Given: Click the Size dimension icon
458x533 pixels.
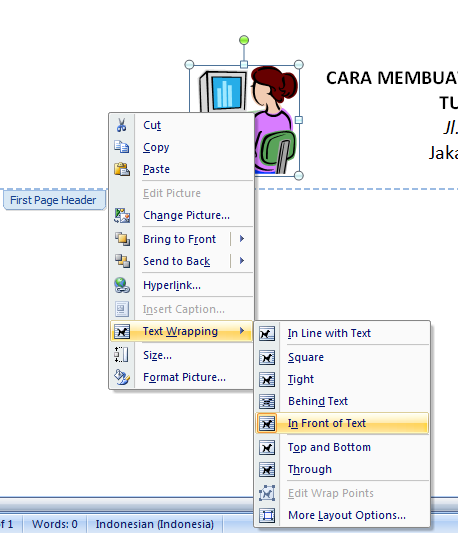Looking at the screenshot, I should (x=121, y=355).
